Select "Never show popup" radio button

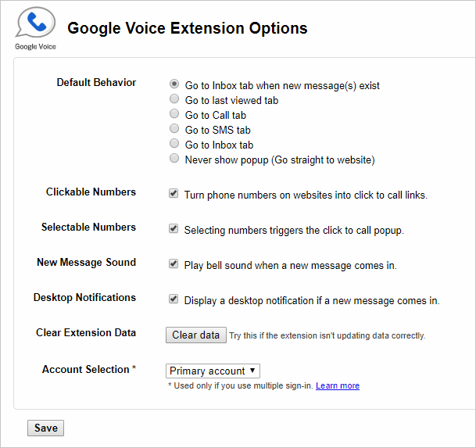pos(174,159)
